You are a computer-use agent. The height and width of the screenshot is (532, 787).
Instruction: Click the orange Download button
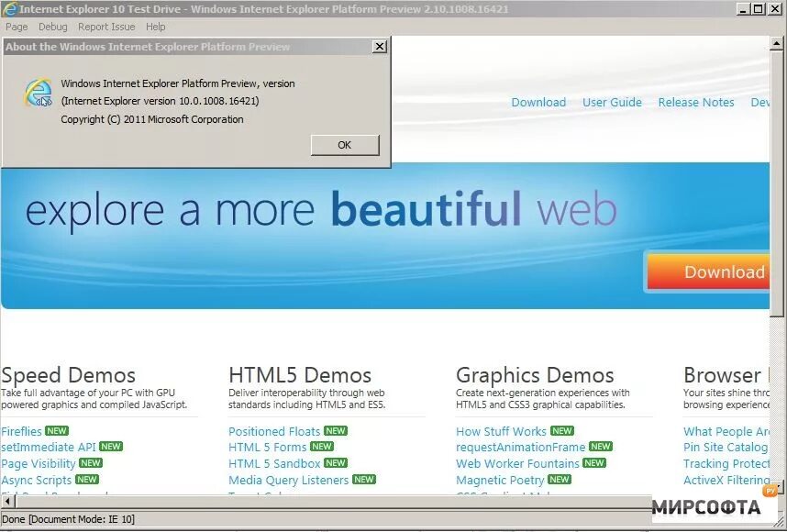click(708, 272)
